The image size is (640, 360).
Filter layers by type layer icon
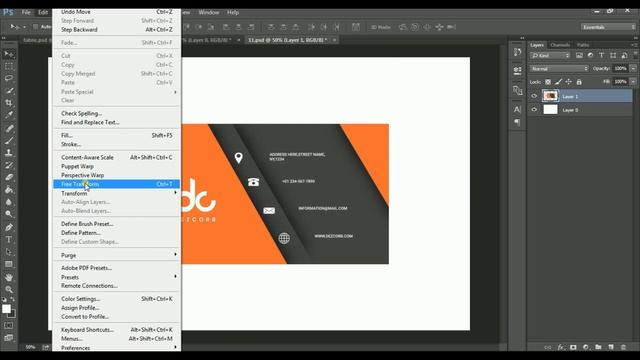coord(601,56)
